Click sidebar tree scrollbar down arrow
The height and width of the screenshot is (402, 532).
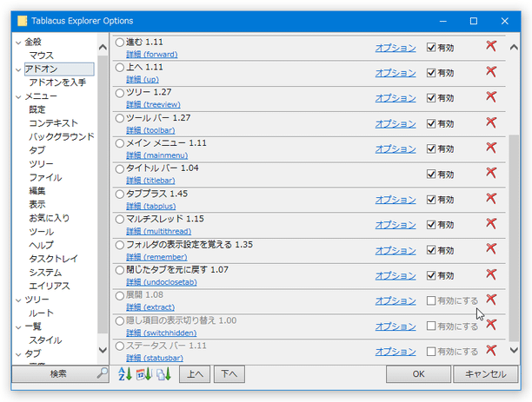click(x=103, y=349)
